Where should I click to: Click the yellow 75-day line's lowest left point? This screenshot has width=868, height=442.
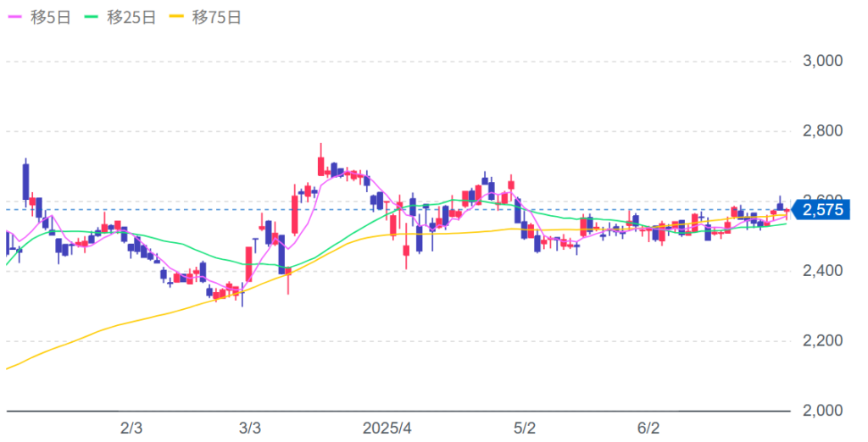tap(8, 368)
